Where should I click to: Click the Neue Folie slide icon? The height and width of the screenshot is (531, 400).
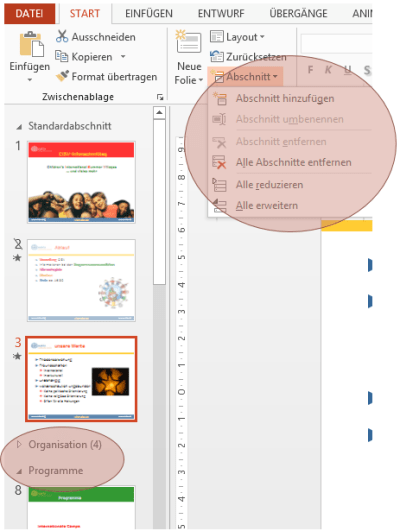click(189, 42)
